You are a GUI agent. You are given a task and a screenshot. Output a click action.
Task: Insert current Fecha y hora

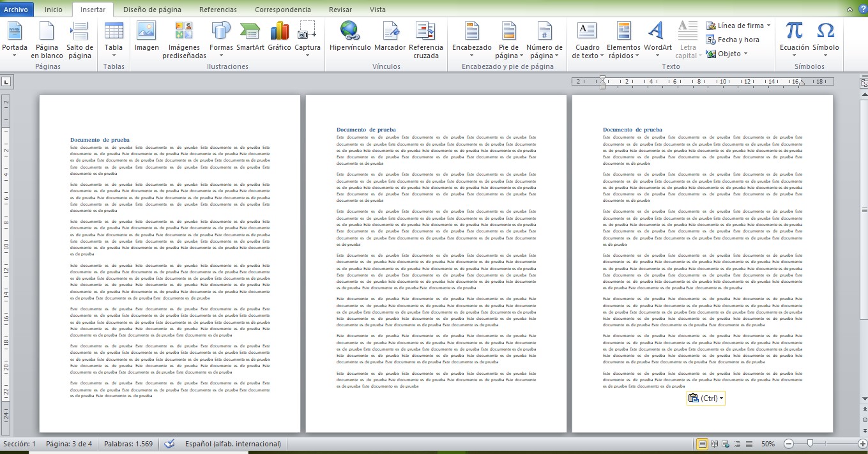[x=736, y=39]
